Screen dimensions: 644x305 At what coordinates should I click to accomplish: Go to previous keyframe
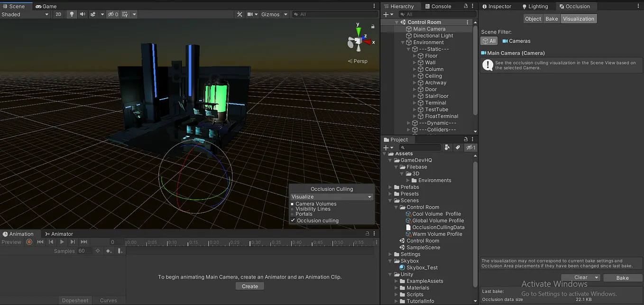click(51, 242)
